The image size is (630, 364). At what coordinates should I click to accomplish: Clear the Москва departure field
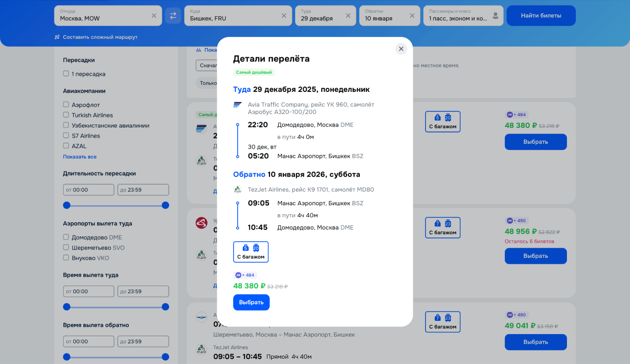click(154, 15)
